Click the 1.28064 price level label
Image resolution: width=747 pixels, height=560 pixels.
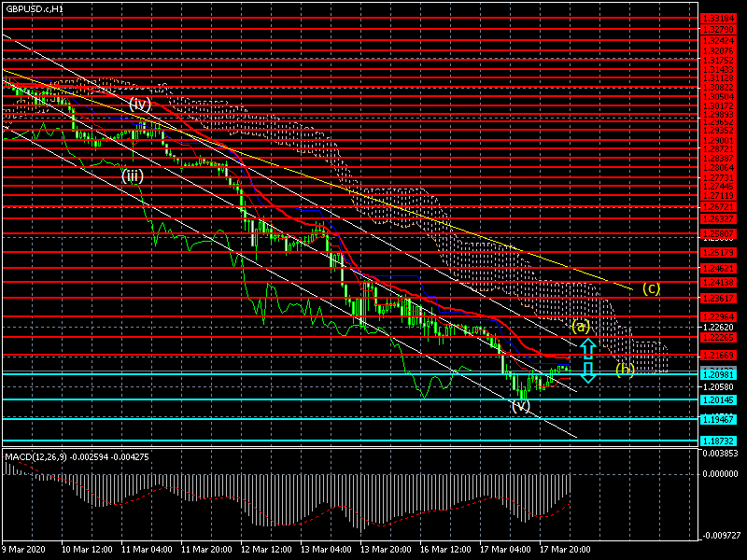click(x=718, y=168)
